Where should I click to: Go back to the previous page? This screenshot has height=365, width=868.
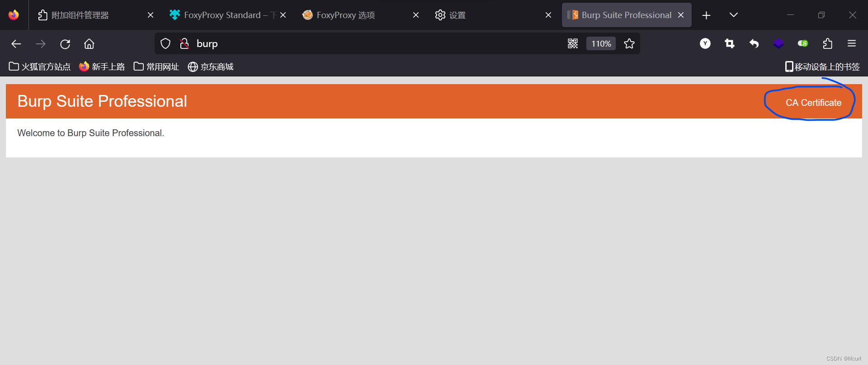click(16, 44)
